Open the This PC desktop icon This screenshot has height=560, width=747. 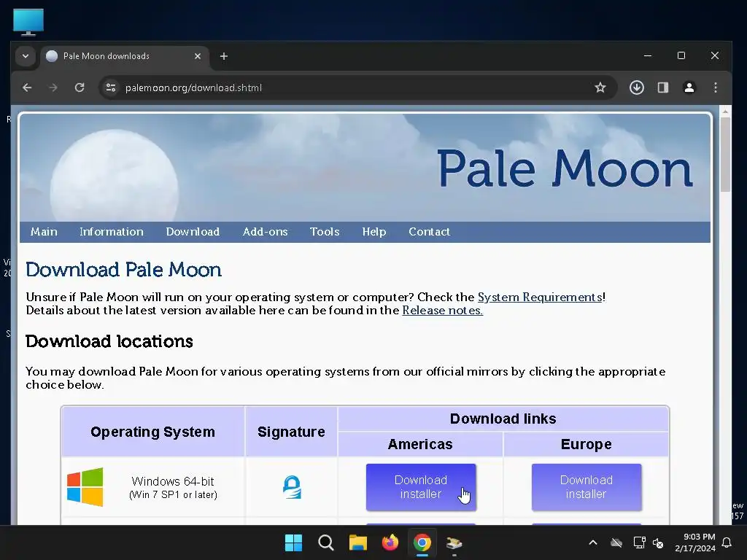tap(28, 22)
